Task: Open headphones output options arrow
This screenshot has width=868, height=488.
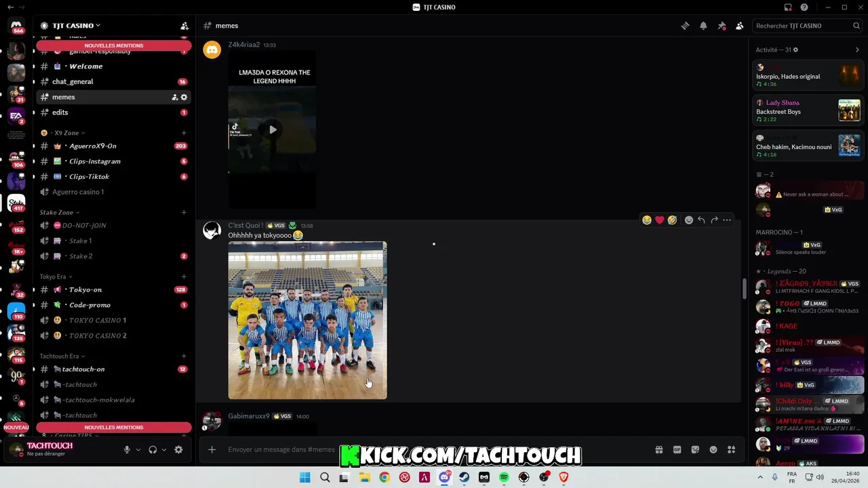Action: (x=164, y=449)
